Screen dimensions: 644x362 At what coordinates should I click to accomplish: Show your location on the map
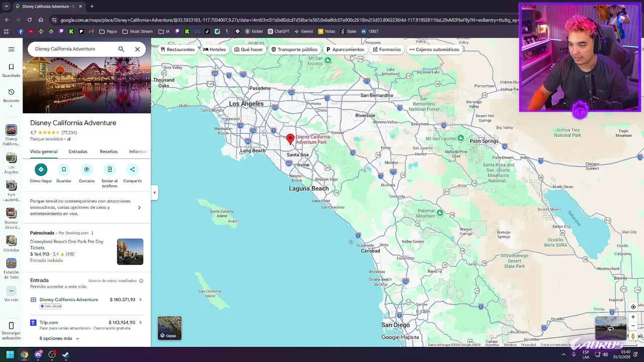click(633, 307)
